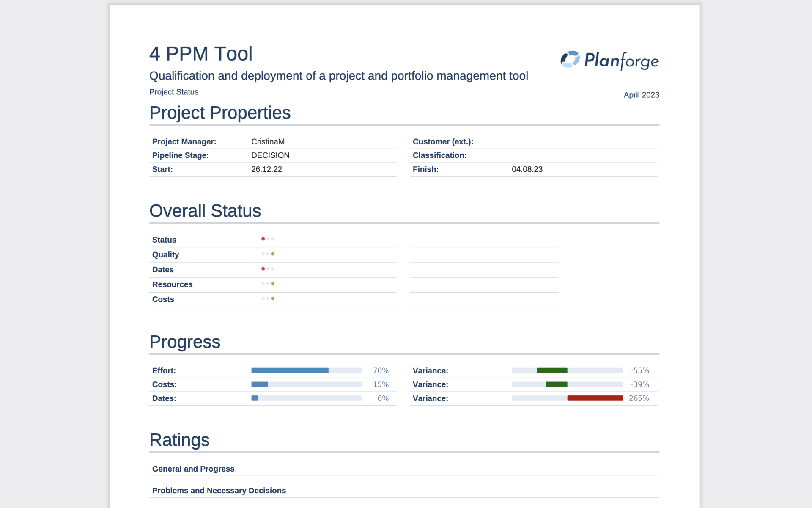Select the Project Status heading
812x508 pixels.
pos(174,92)
